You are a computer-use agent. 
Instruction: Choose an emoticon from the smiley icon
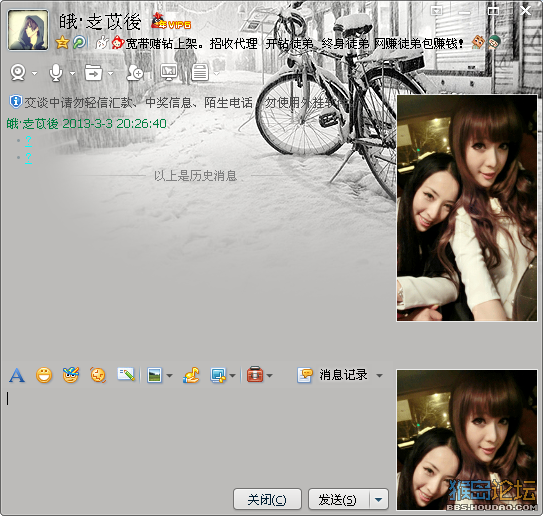(44, 375)
